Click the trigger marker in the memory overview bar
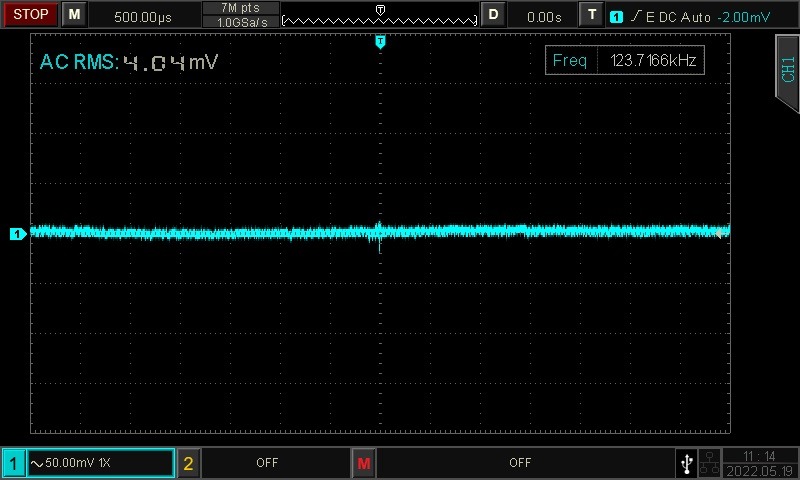 (380, 10)
